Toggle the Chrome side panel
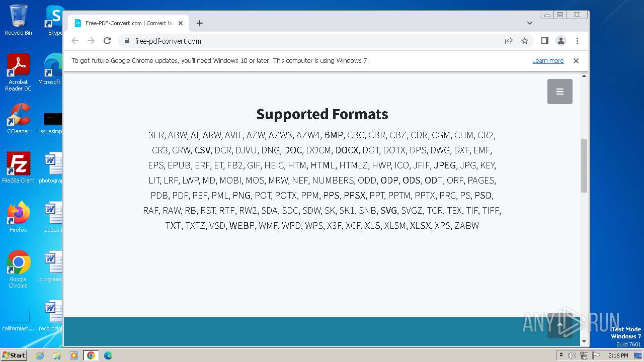The image size is (644, 362). (x=544, y=41)
